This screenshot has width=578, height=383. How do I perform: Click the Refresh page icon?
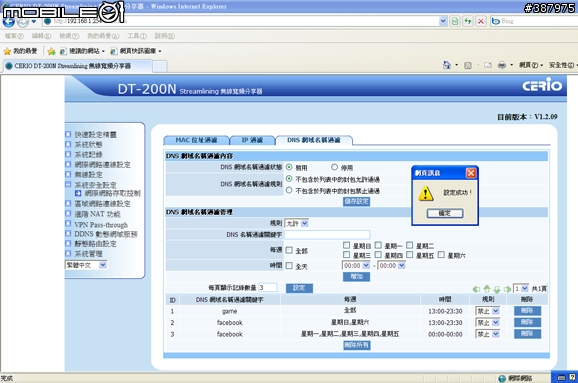tap(468, 21)
